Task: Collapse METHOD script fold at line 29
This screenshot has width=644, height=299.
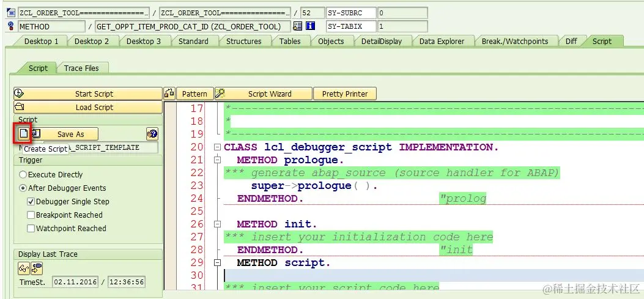Action: point(217,263)
